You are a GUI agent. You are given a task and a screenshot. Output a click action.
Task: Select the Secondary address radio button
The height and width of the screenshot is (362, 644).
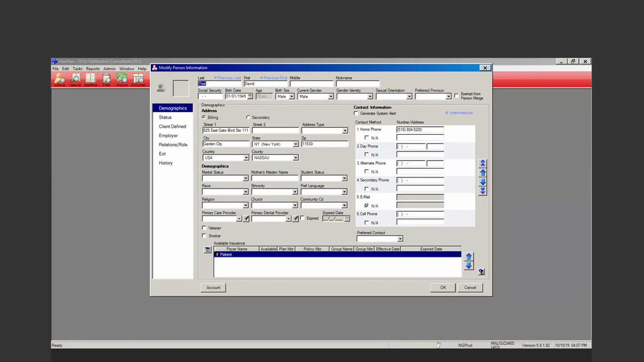coord(248,117)
